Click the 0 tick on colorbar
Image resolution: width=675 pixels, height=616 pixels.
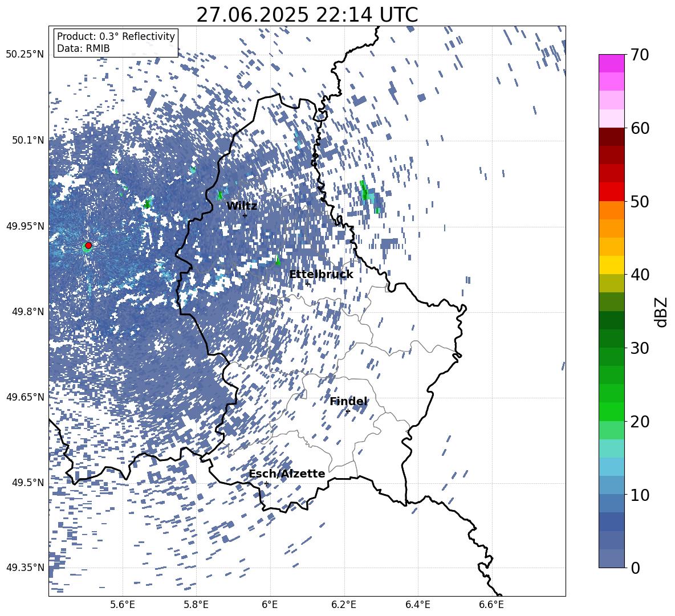[635, 568]
